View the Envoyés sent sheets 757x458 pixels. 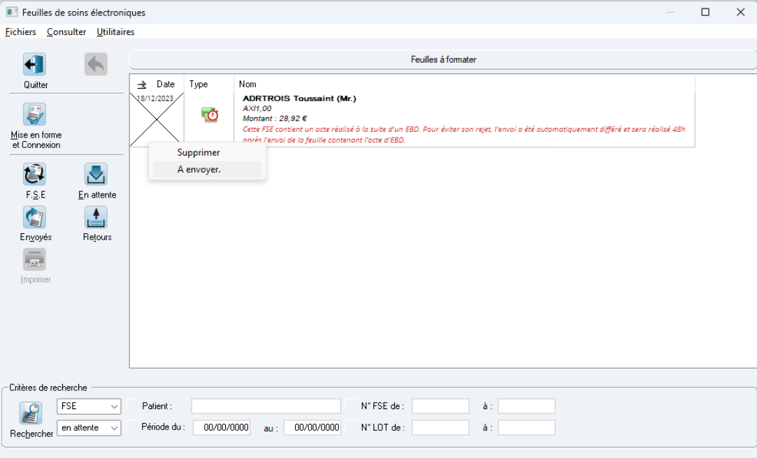tap(34, 217)
